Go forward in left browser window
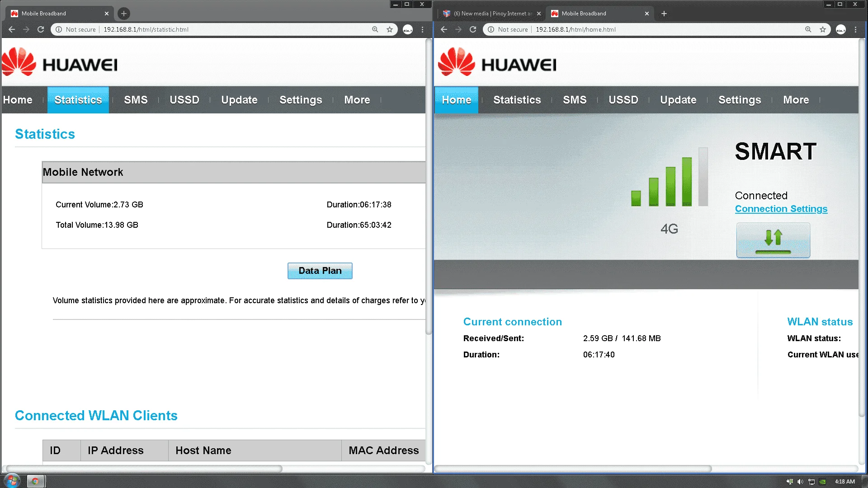868x488 pixels. [x=26, y=29]
